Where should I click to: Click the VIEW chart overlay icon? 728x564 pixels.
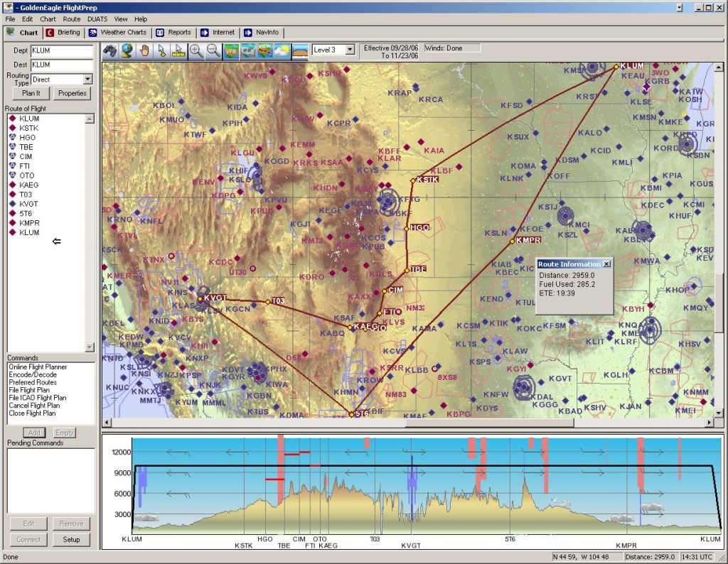click(265, 50)
